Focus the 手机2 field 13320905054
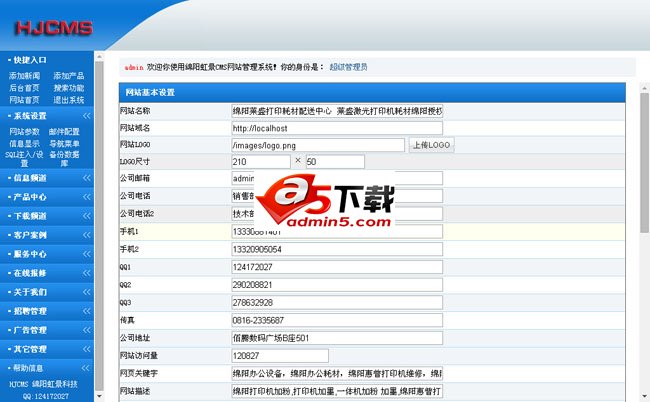 tap(337, 249)
